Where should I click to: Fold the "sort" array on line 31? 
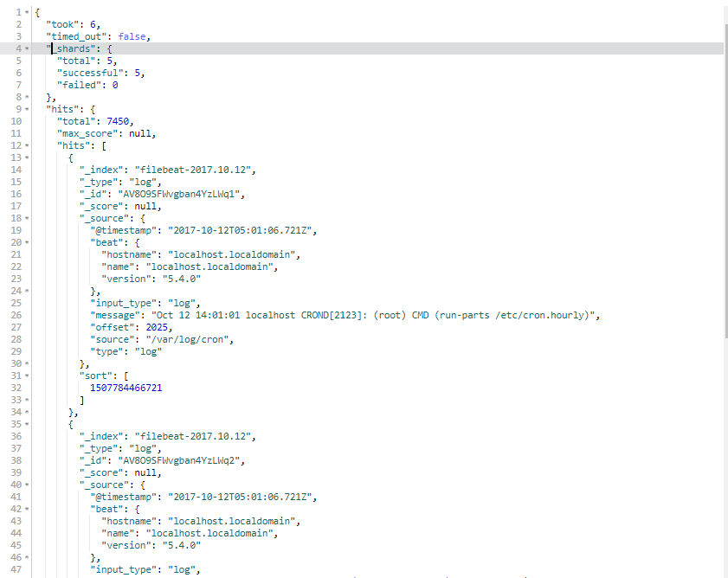(27, 376)
